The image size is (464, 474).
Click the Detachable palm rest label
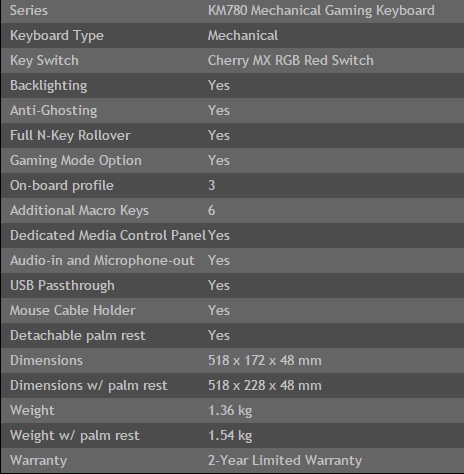(x=78, y=336)
